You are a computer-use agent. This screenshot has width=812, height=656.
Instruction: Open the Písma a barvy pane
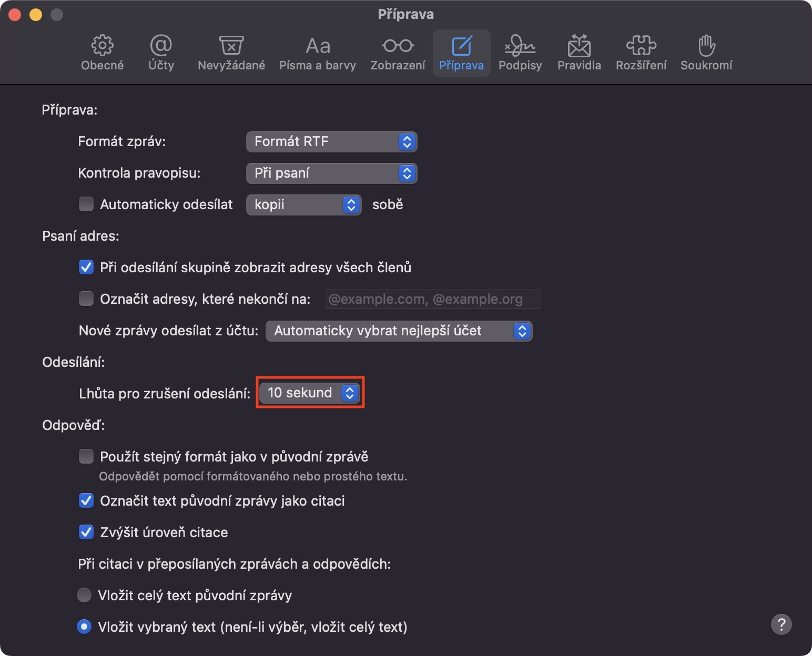click(x=317, y=53)
